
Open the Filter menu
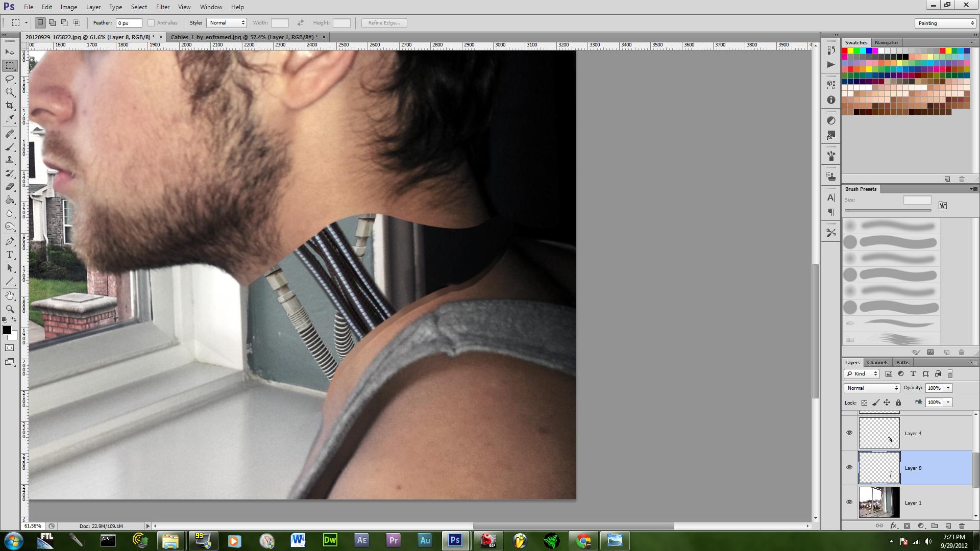coord(163,7)
